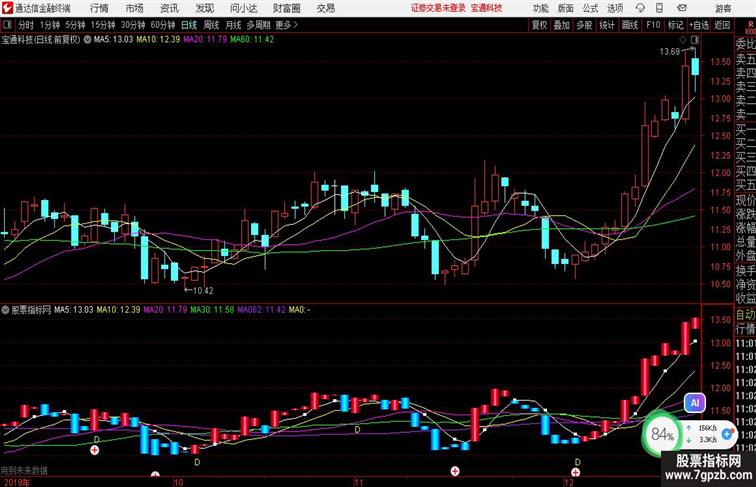Open the 交易 menu
756x487 pixels.
pos(325,8)
